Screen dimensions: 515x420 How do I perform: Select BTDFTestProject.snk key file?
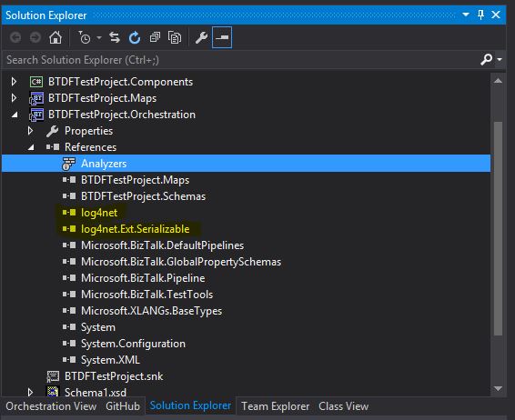(x=114, y=376)
